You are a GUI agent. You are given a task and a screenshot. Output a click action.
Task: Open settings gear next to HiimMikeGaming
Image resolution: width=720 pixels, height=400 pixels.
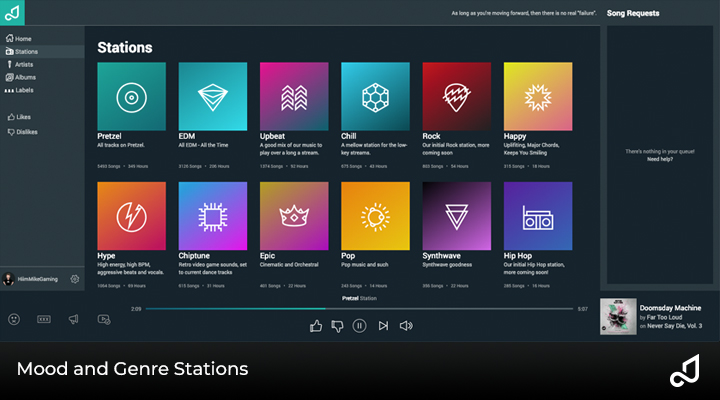[75, 279]
